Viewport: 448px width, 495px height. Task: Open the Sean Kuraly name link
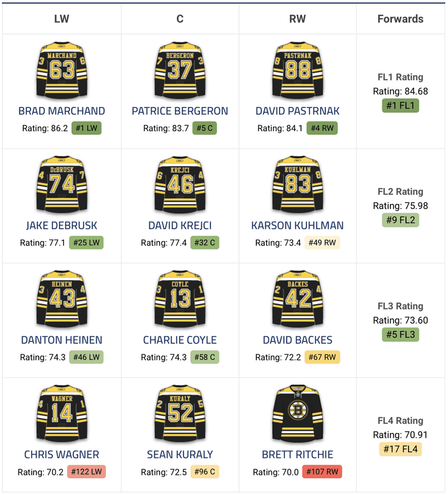click(180, 454)
